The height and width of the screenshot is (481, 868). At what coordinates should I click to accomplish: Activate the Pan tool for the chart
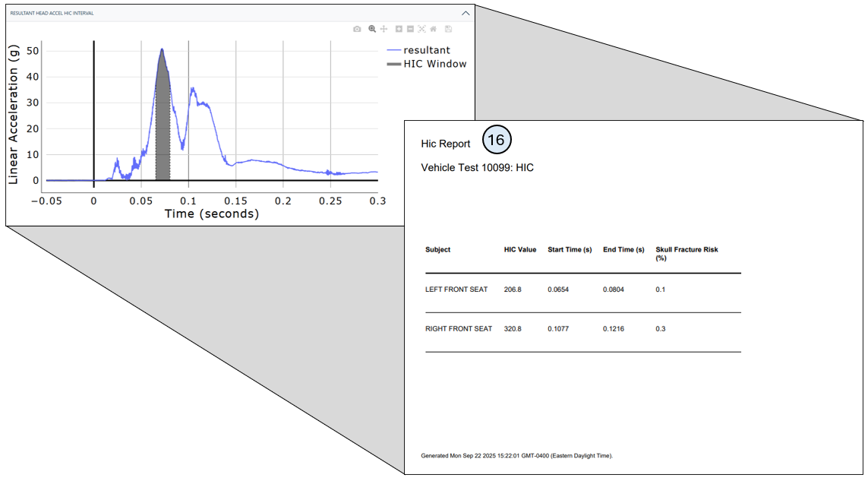pos(384,29)
